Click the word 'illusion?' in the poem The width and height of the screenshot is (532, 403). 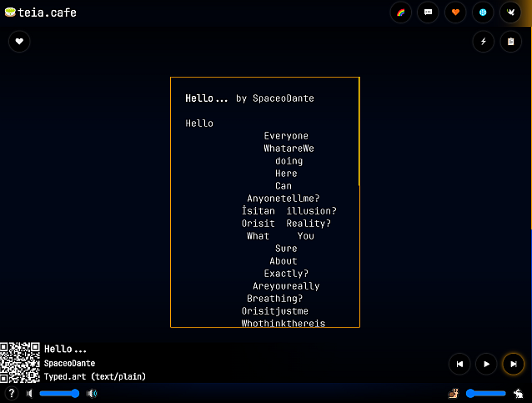312,211
